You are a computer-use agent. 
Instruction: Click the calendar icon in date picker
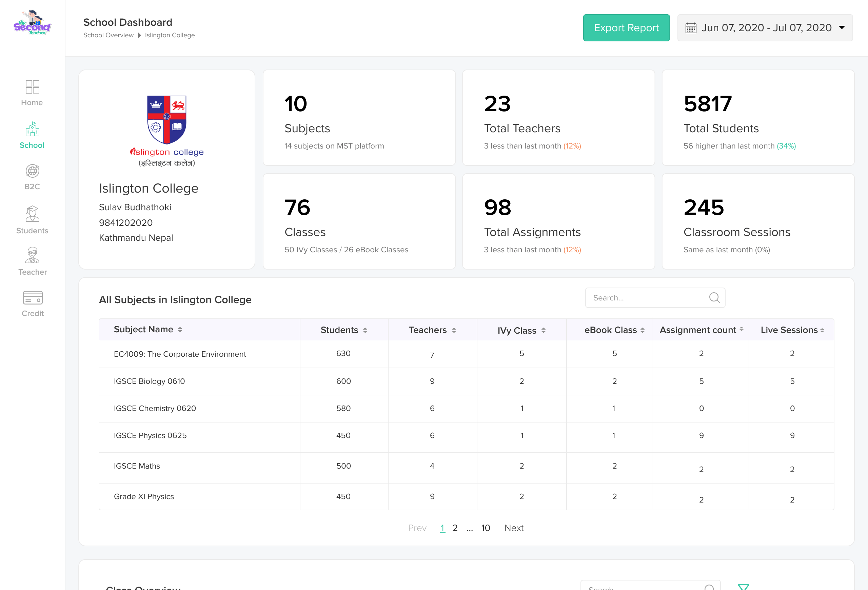pos(691,28)
